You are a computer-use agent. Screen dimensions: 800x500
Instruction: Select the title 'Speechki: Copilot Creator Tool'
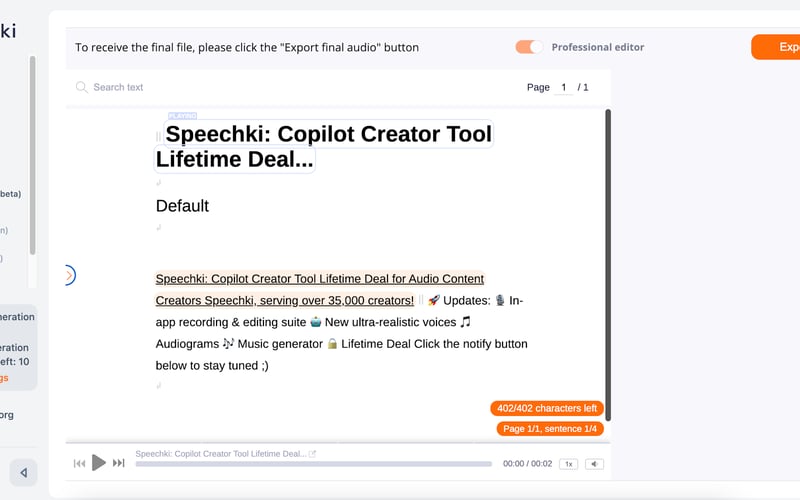[329, 134]
